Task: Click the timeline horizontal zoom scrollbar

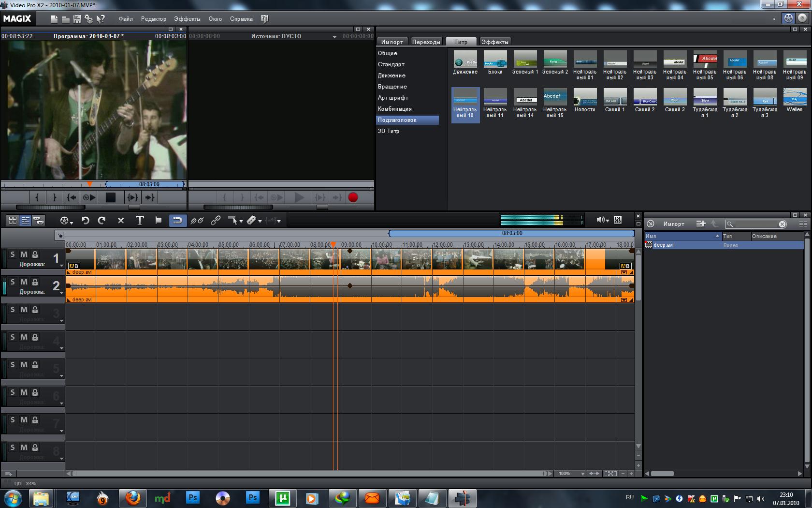Action: click(309, 474)
